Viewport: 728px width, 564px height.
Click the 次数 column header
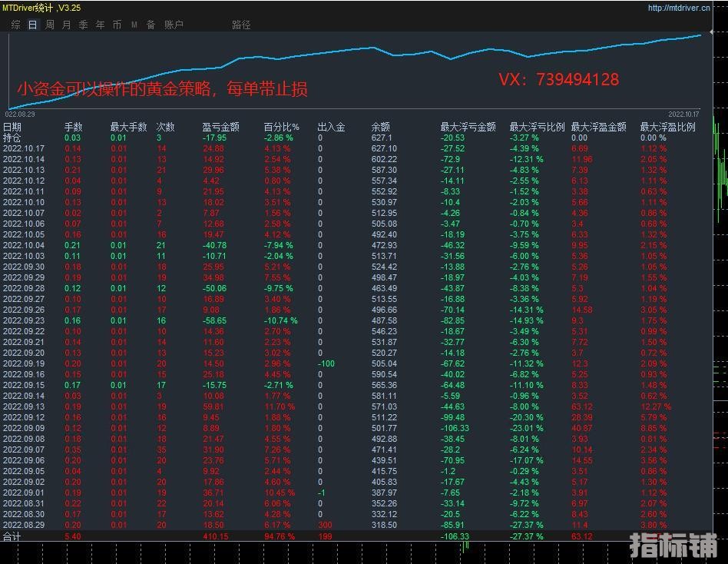coord(165,127)
